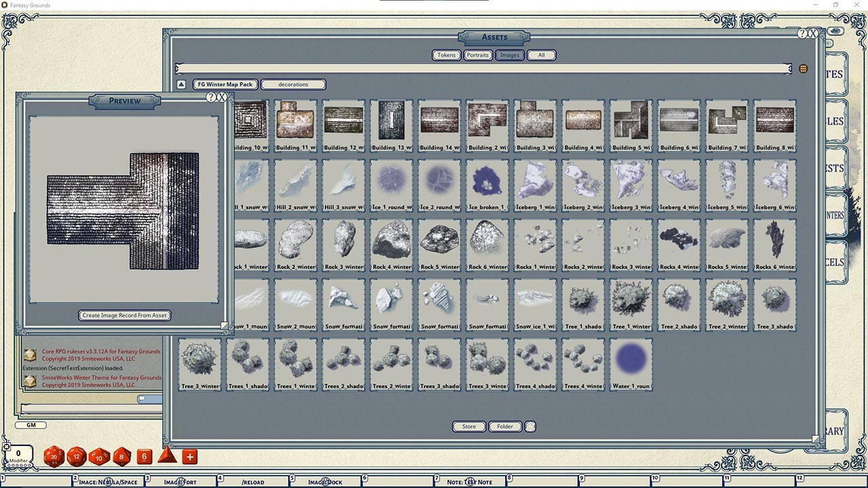Image resolution: width=868 pixels, height=488 pixels.
Task: Click Create Image Record From Asset
Action: pyautogui.click(x=124, y=314)
